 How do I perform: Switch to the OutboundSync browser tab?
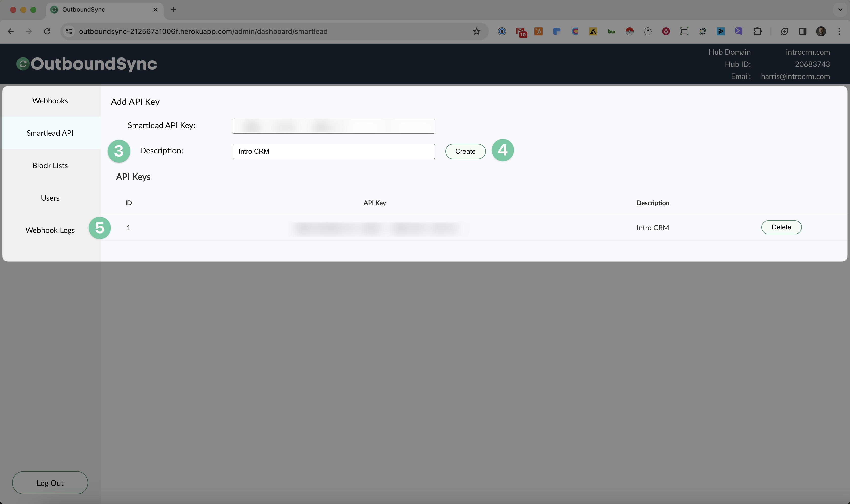[105, 10]
